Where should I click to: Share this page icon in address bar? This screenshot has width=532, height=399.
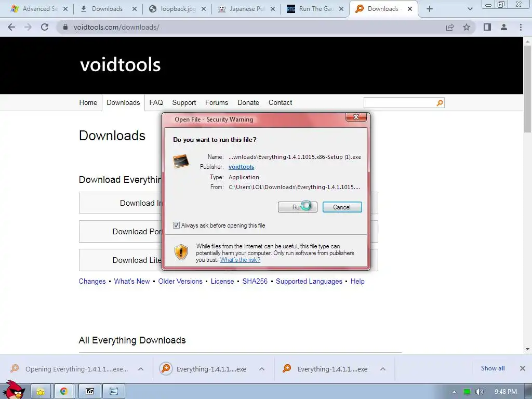(450, 27)
